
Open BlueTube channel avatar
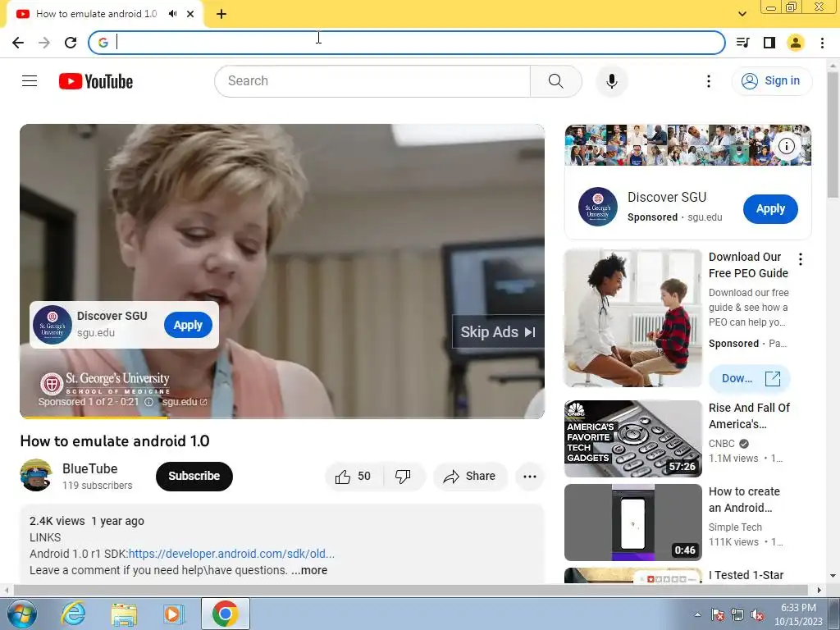[x=36, y=475]
